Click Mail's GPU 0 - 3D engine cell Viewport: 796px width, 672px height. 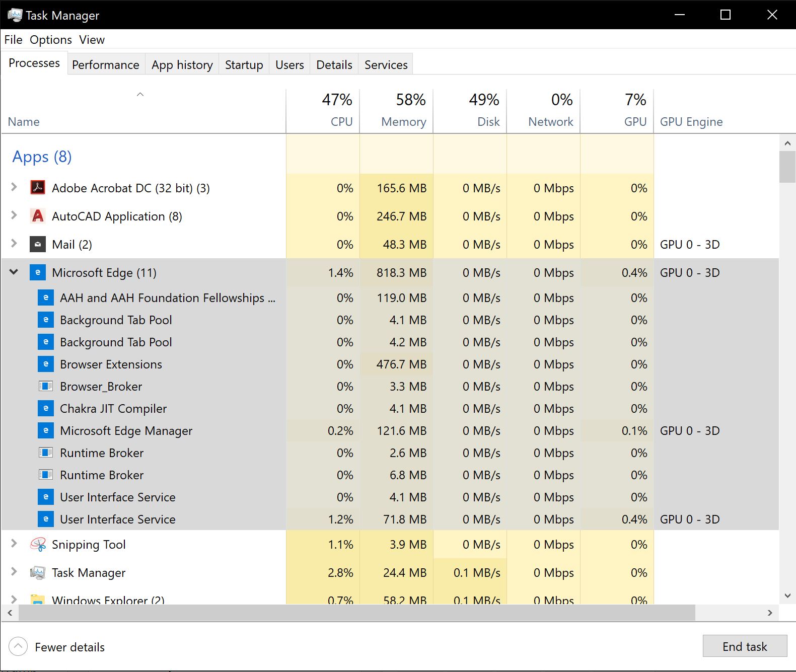(x=690, y=244)
